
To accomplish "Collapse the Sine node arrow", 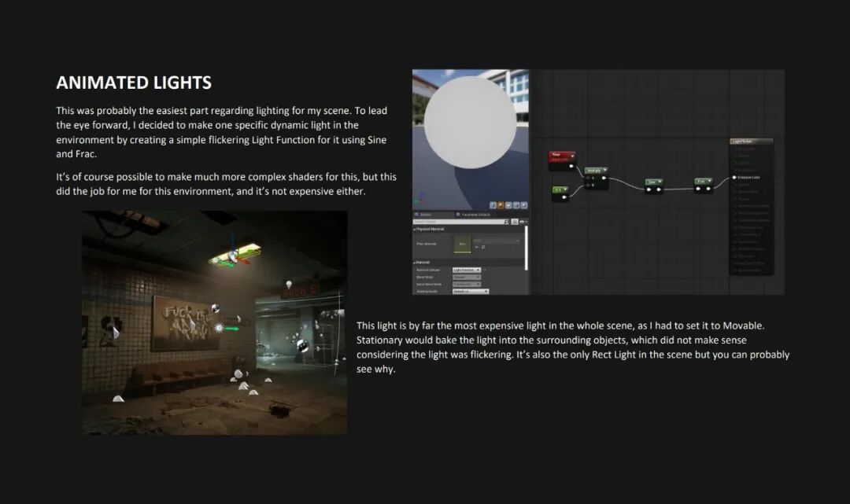I will point(660,182).
